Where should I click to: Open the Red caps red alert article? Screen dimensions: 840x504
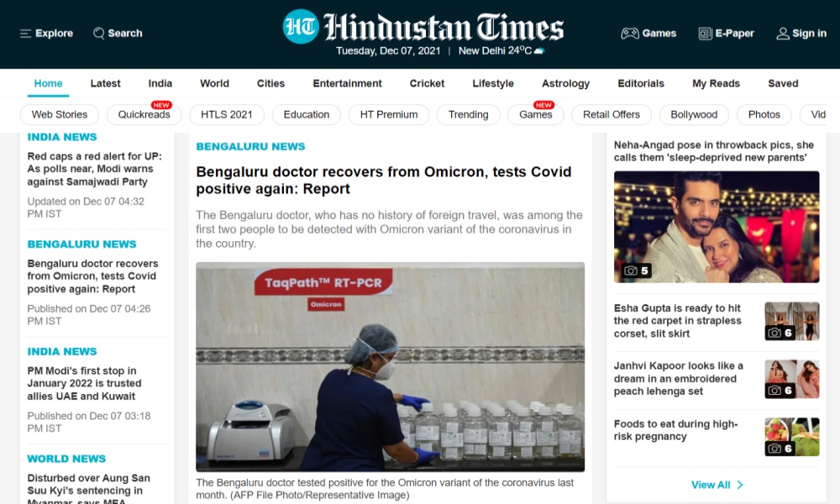click(x=94, y=169)
